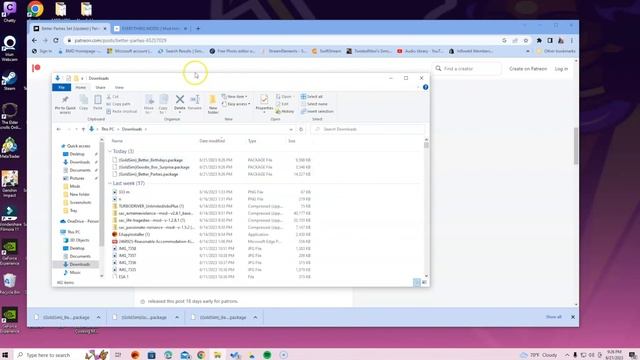Click Invert selection in the ribbon

click(317, 111)
